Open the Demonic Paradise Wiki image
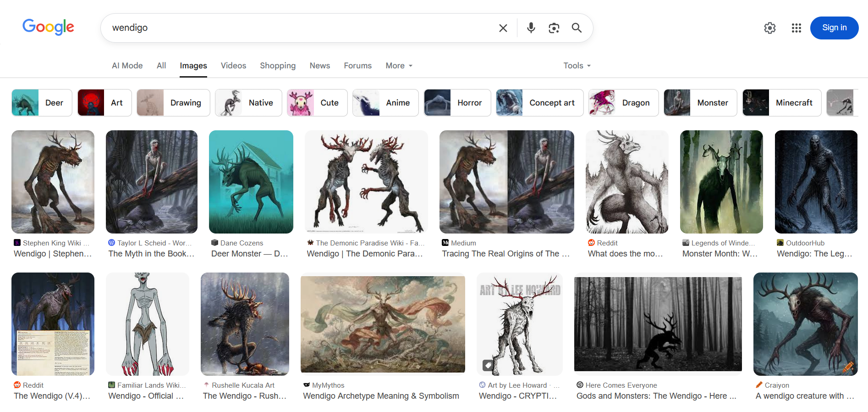Image resolution: width=868 pixels, height=412 pixels. [x=366, y=182]
